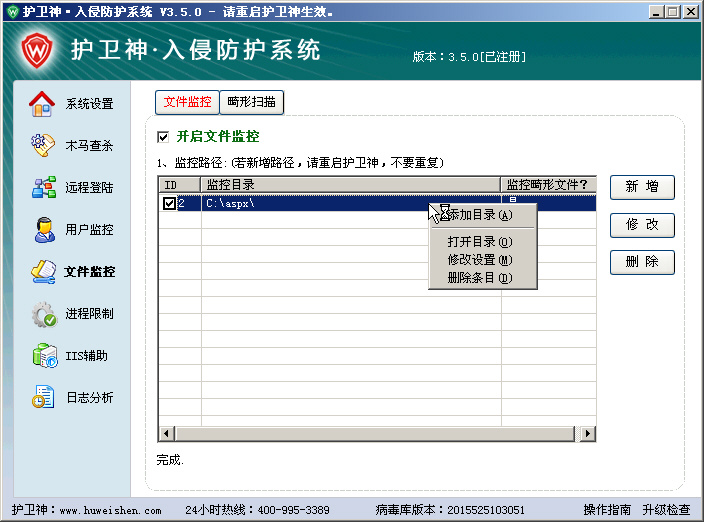The width and height of the screenshot is (704, 522).
Task: Select 远程登陆 in the sidebar
Action: pyautogui.click(x=89, y=187)
